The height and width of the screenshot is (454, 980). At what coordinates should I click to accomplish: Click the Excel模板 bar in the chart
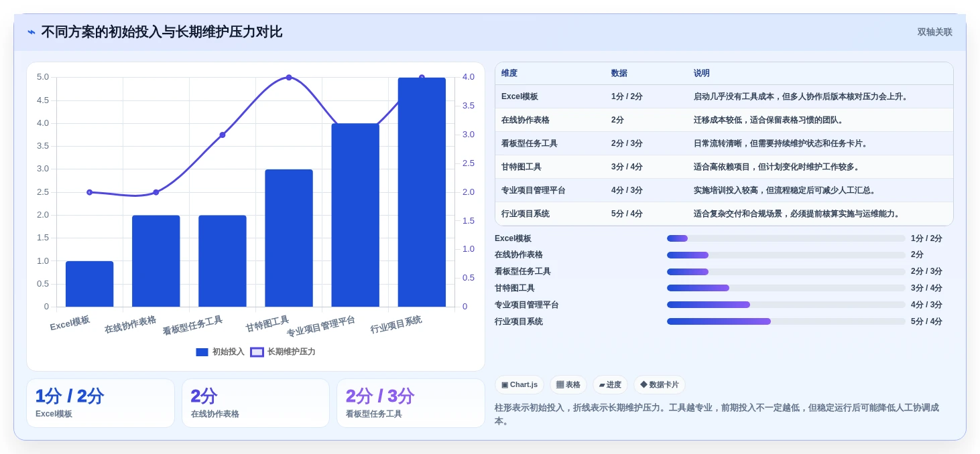90,284
